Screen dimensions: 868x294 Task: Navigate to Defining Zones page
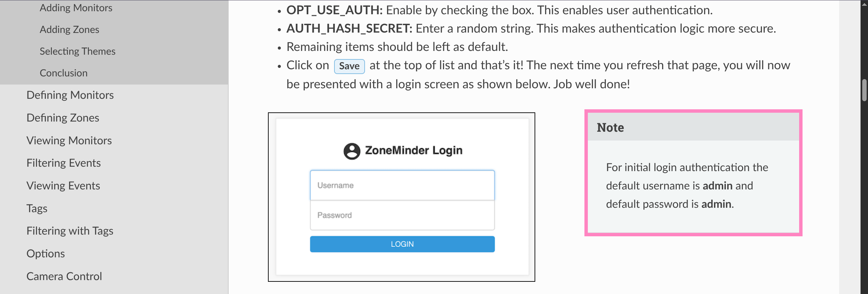pyautogui.click(x=63, y=118)
